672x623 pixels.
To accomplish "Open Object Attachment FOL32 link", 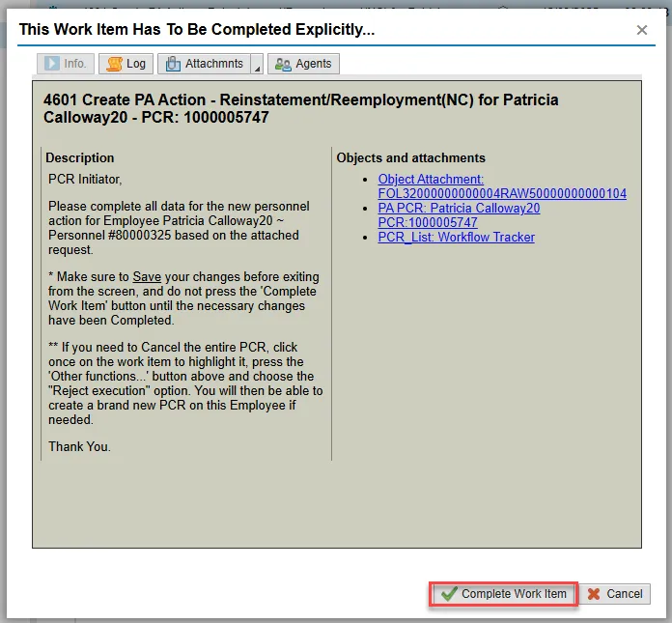I will coord(502,186).
